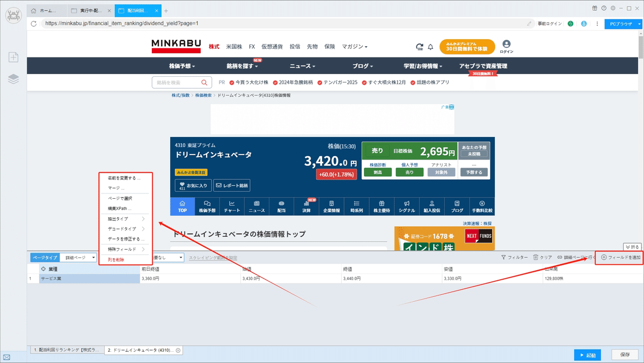Click the レポート銘柄 button

[x=232, y=185]
